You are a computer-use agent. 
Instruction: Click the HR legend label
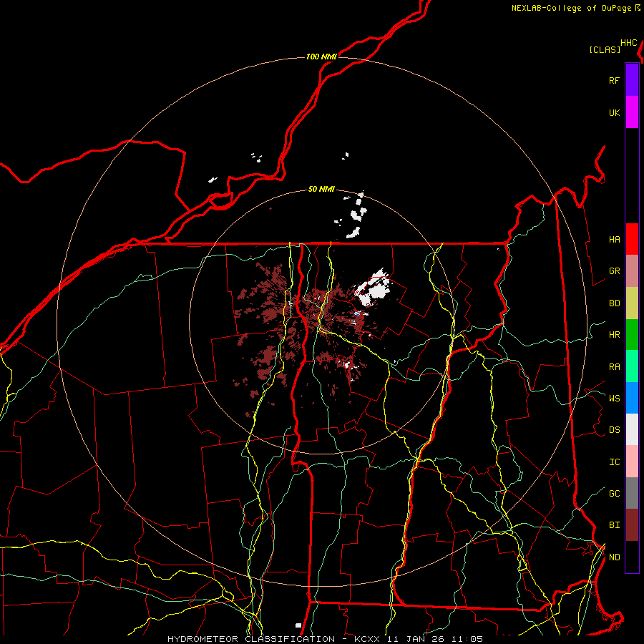coord(614,335)
